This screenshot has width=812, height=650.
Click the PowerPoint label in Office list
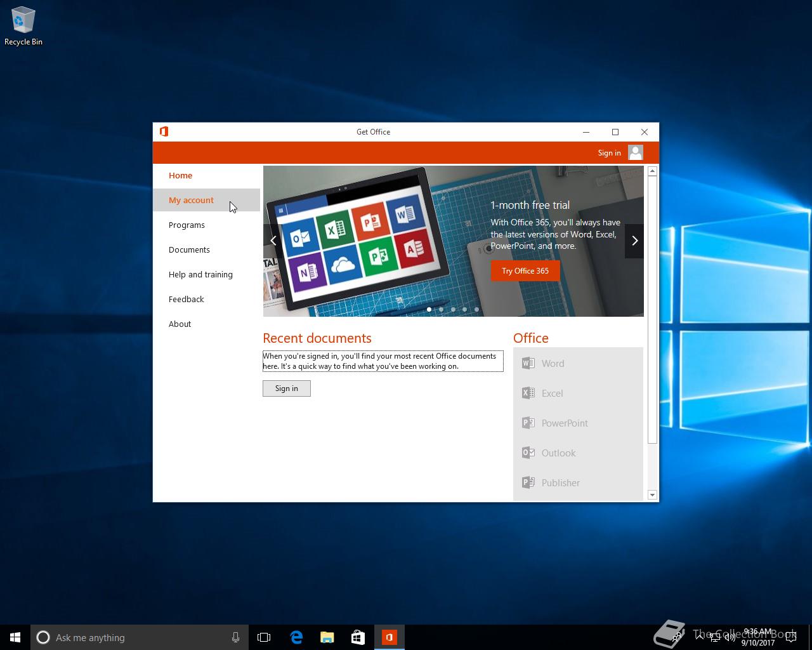click(565, 423)
